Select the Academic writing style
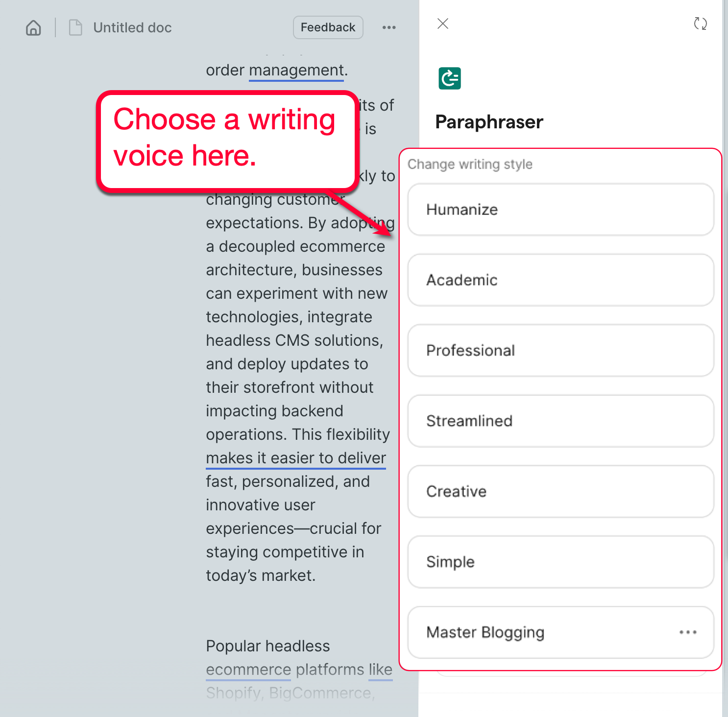This screenshot has height=717, width=728. [560, 280]
